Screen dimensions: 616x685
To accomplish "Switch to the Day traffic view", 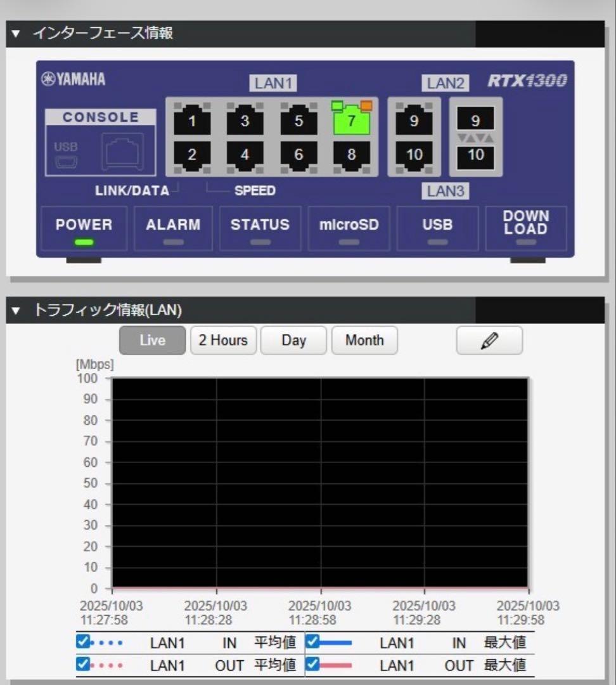I will (293, 340).
